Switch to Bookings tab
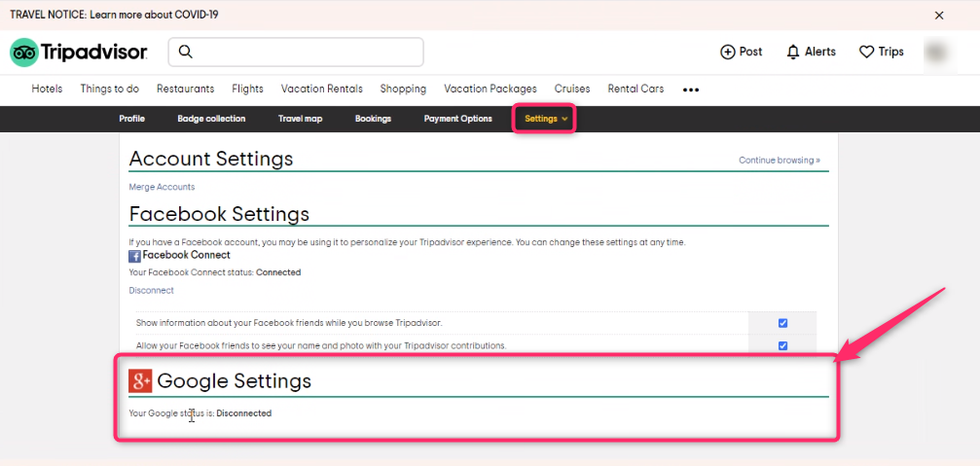980x466 pixels. click(373, 119)
